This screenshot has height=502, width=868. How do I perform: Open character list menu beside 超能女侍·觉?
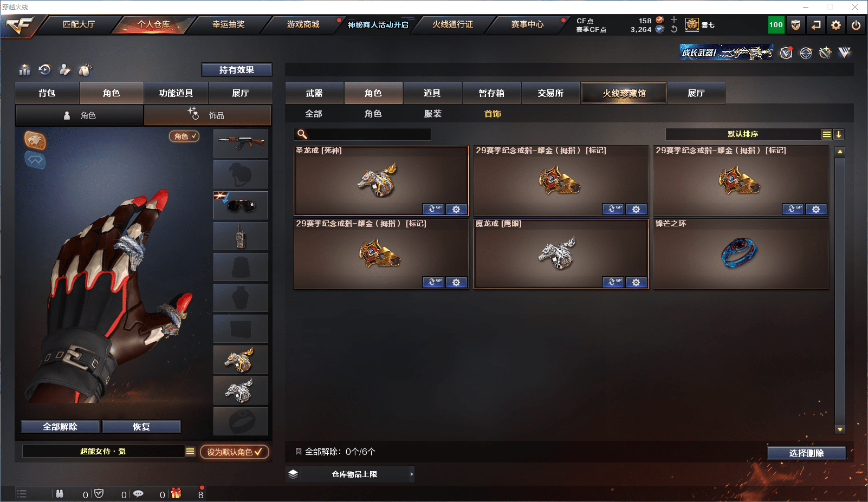coord(190,451)
